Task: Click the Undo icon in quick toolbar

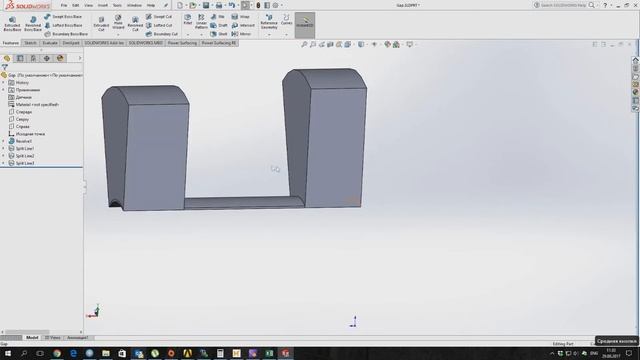Action: tap(232, 5)
